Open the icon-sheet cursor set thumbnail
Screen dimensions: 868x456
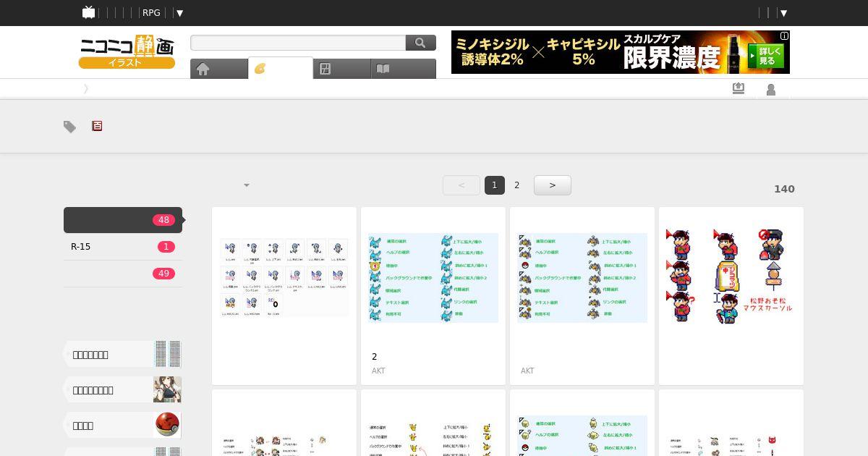click(x=284, y=278)
